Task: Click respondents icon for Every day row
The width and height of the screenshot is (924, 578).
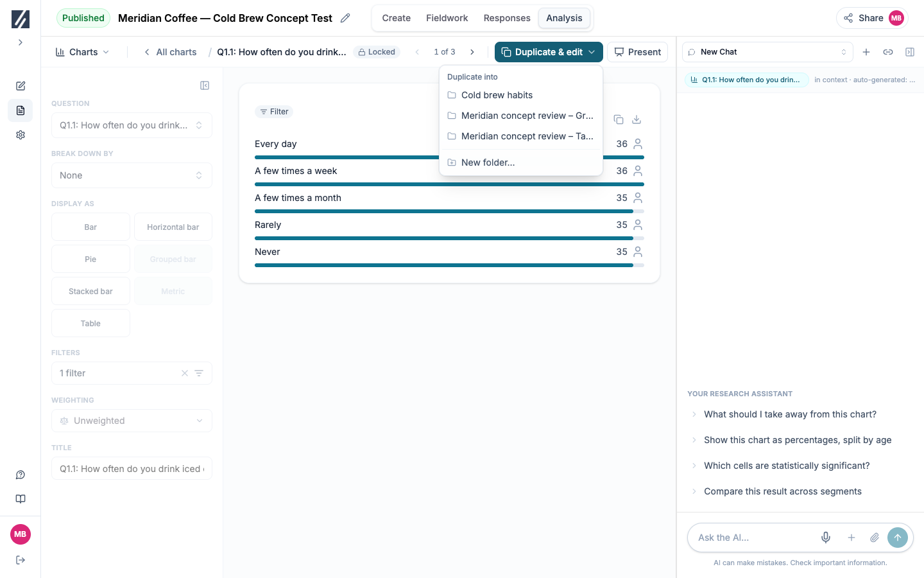Action: pos(638,144)
